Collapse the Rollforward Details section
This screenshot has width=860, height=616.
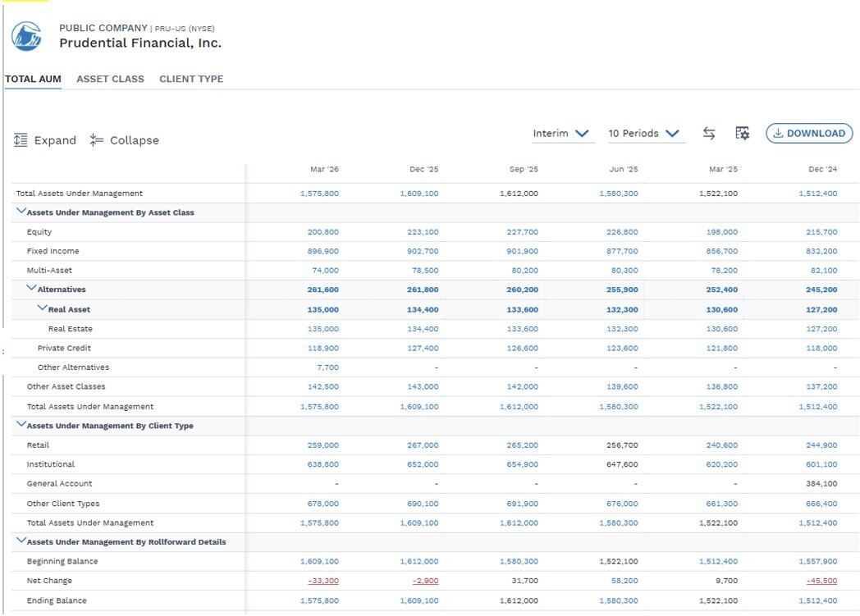tap(21, 541)
